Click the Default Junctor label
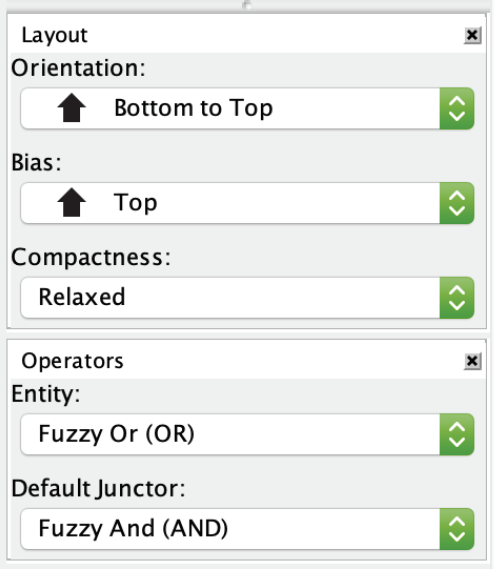This screenshot has width=494, height=569. (98, 488)
